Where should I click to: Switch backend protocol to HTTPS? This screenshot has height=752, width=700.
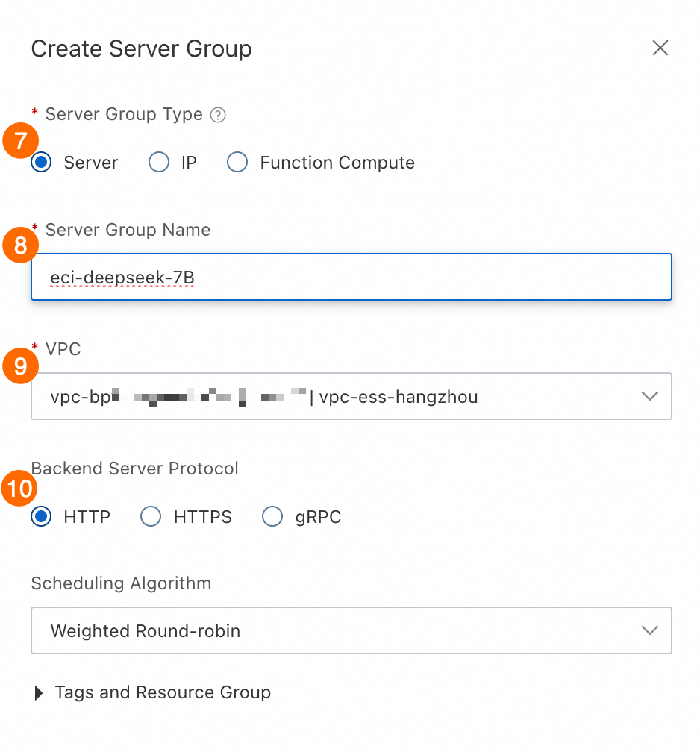coord(151,516)
